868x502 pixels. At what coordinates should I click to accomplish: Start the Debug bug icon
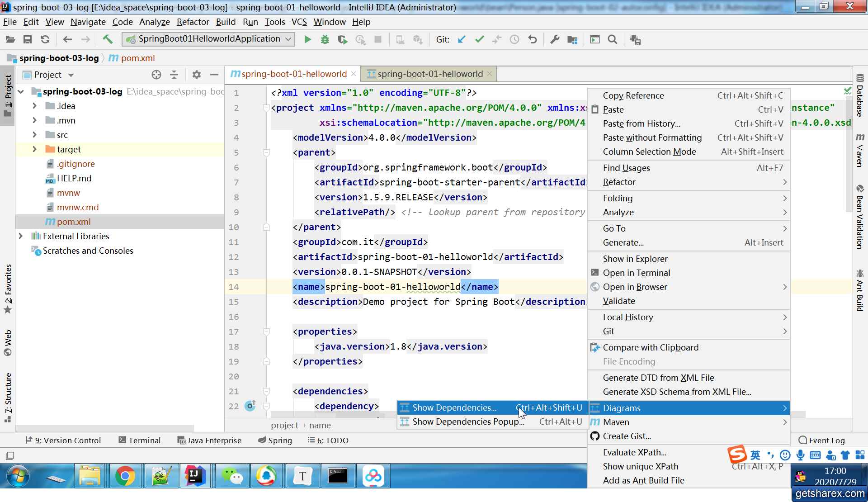click(x=325, y=40)
